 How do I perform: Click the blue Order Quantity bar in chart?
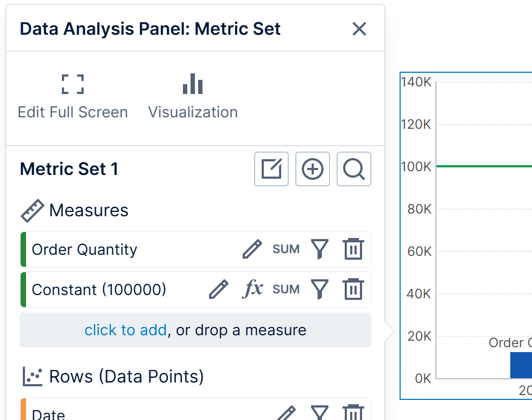pyautogui.click(x=521, y=365)
